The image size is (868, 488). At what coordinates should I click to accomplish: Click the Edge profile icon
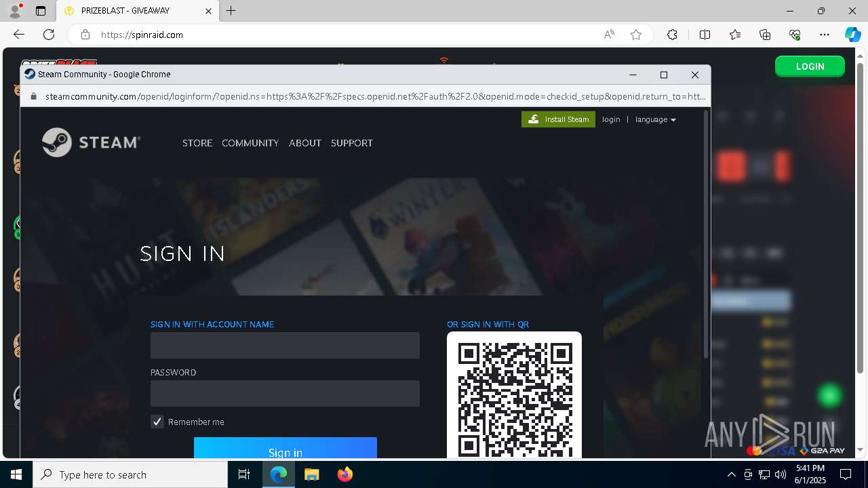[15, 11]
